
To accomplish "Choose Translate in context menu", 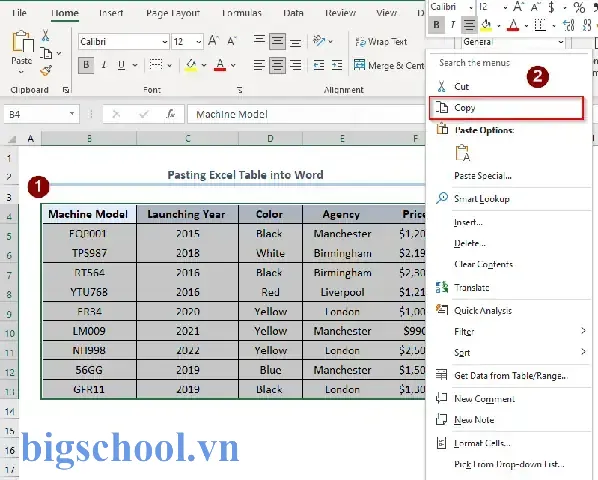I will (471, 287).
